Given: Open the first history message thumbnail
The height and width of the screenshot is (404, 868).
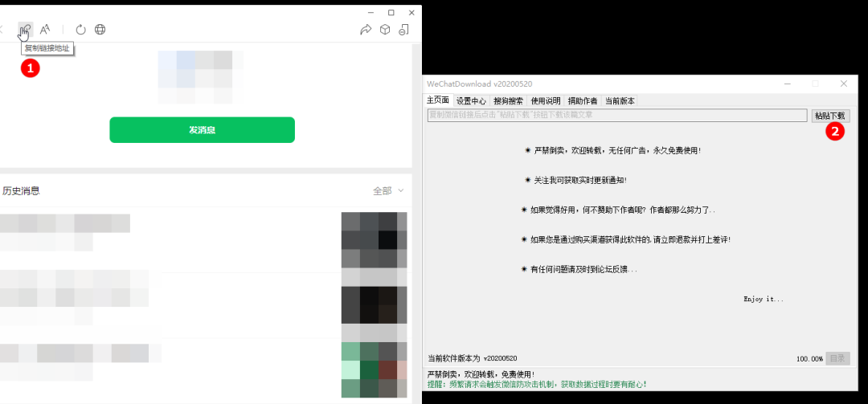Looking at the screenshot, I should 375,239.
